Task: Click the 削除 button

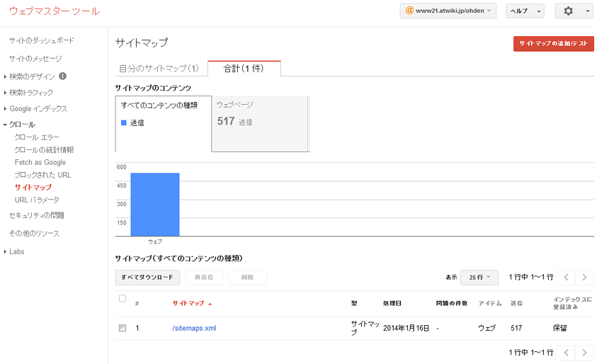Action: coord(248,278)
